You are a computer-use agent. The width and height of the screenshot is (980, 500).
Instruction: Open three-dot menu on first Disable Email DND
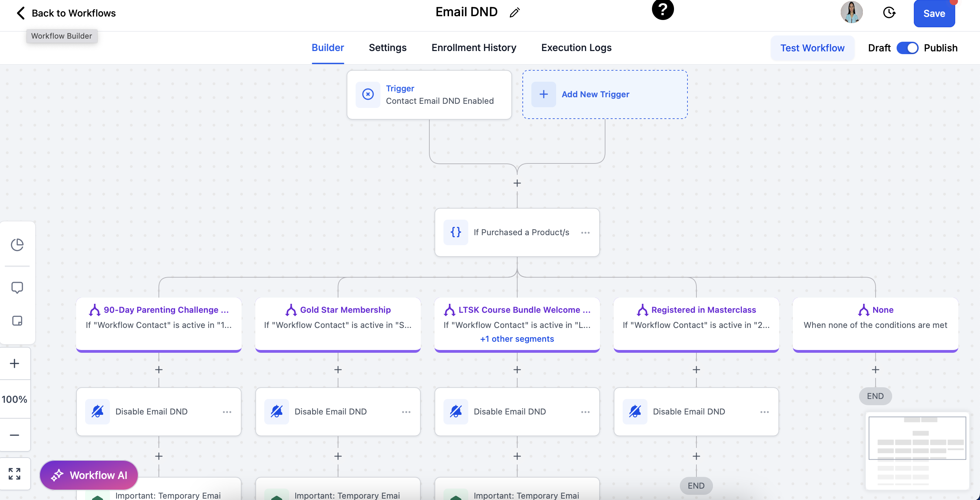tap(227, 412)
